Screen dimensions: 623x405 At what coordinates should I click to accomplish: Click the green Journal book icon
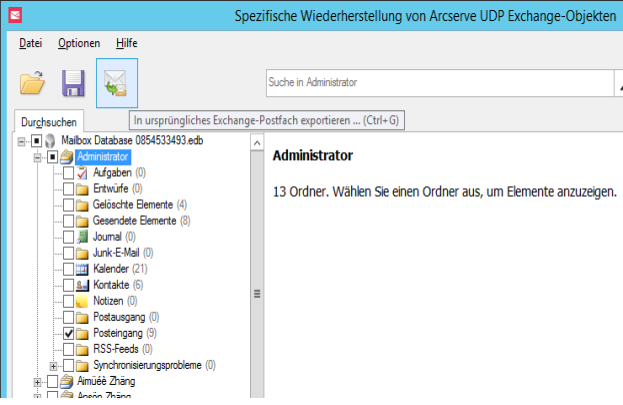point(82,237)
